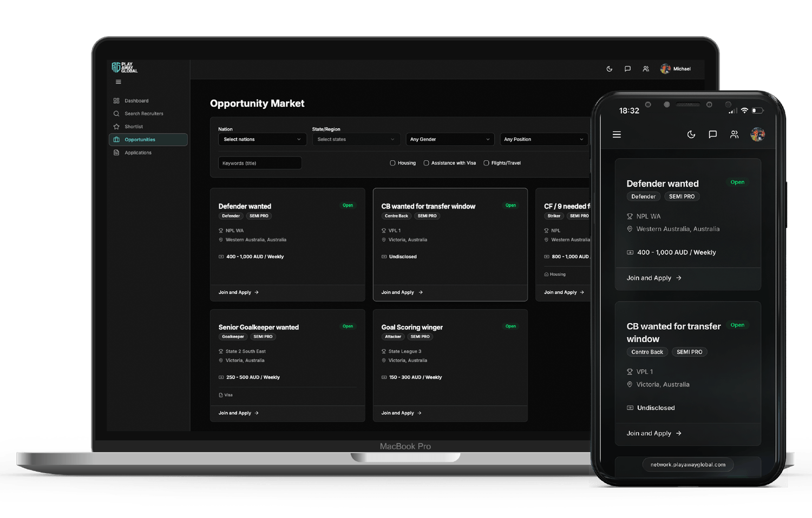Image resolution: width=812 pixels, height=518 pixels.
Task: Click Join and Apply text on laptop Defender card
Action: click(235, 292)
